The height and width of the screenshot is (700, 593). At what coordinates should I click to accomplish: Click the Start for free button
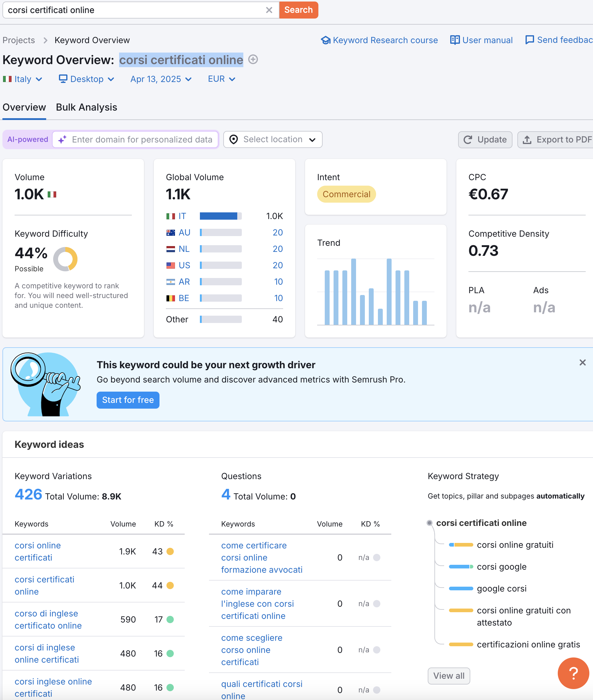click(x=128, y=400)
